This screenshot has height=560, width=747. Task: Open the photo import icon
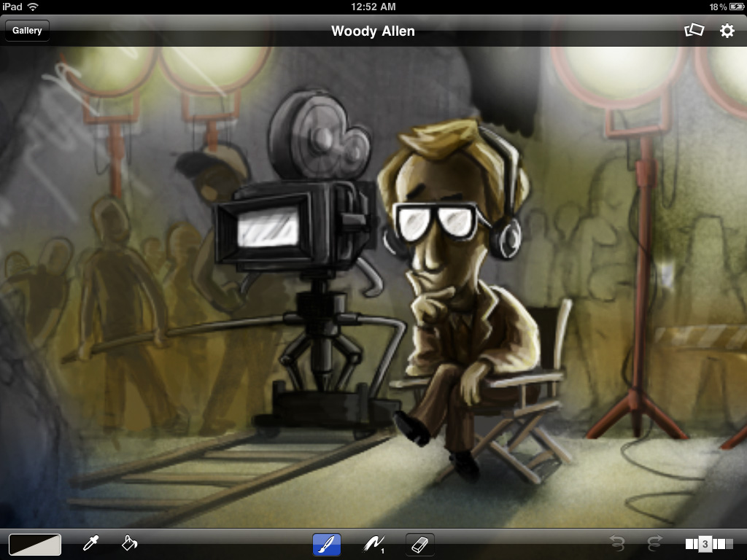(694, 30)
